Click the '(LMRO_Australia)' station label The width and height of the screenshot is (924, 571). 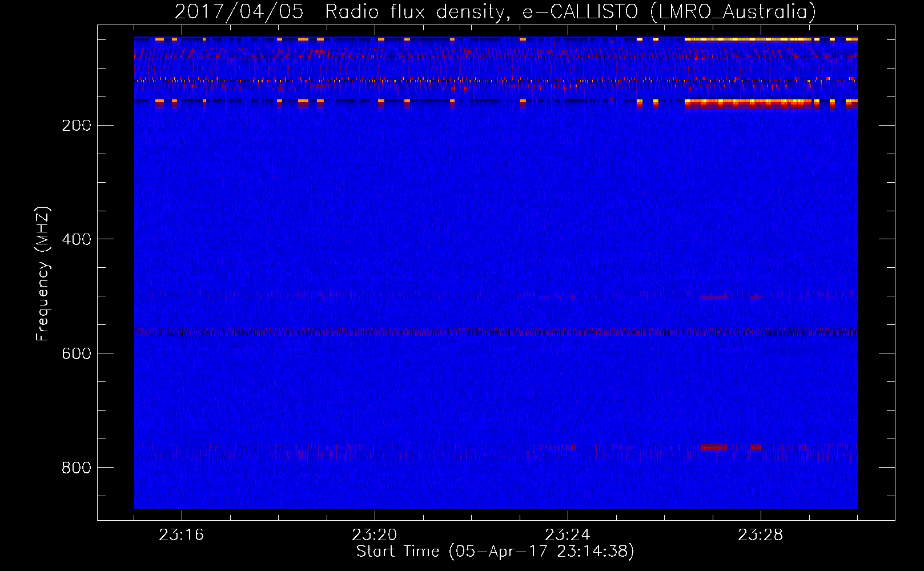tap(733, 11)
